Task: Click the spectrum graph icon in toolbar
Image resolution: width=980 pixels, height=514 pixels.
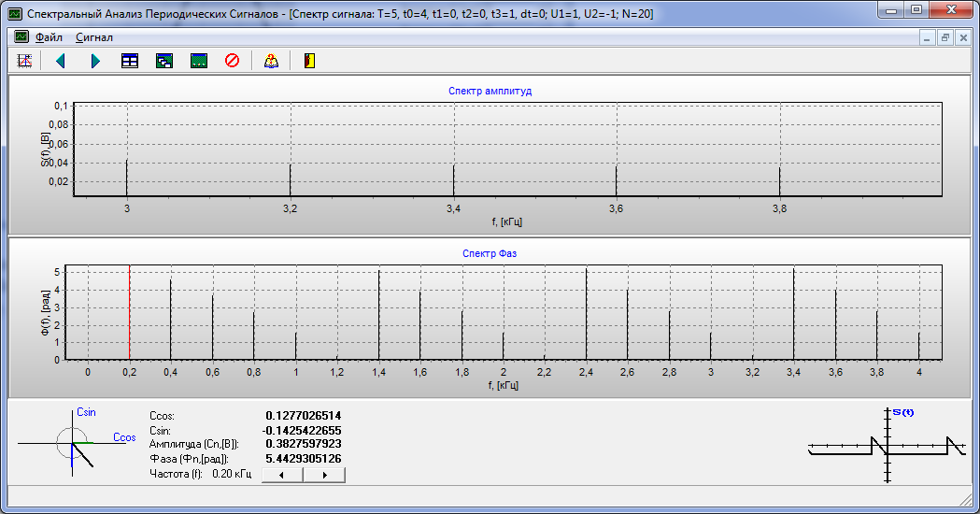Action: coord(25,61)
